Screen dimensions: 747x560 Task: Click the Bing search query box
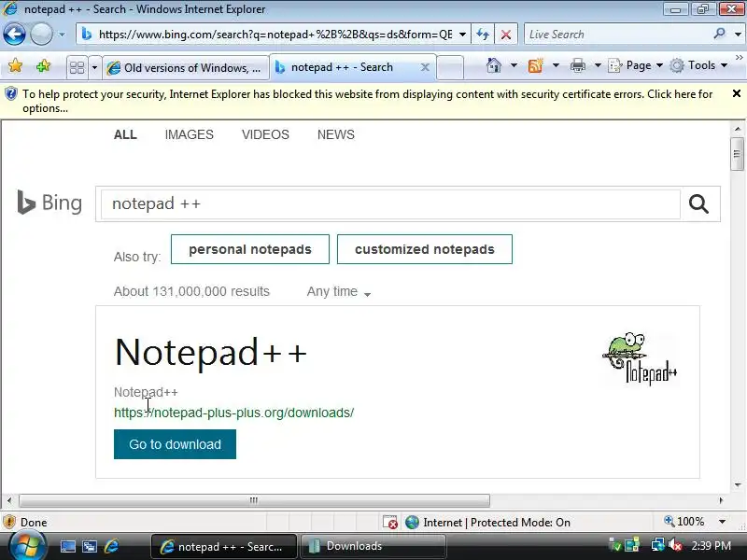(390, 203)
